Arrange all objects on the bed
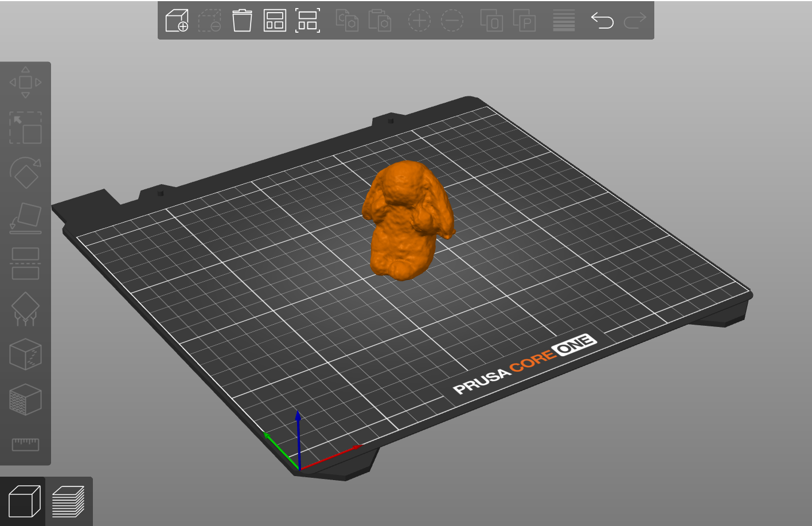Viewport: 812px width, 526px height. pyautogui.click(x=275, y=21)
